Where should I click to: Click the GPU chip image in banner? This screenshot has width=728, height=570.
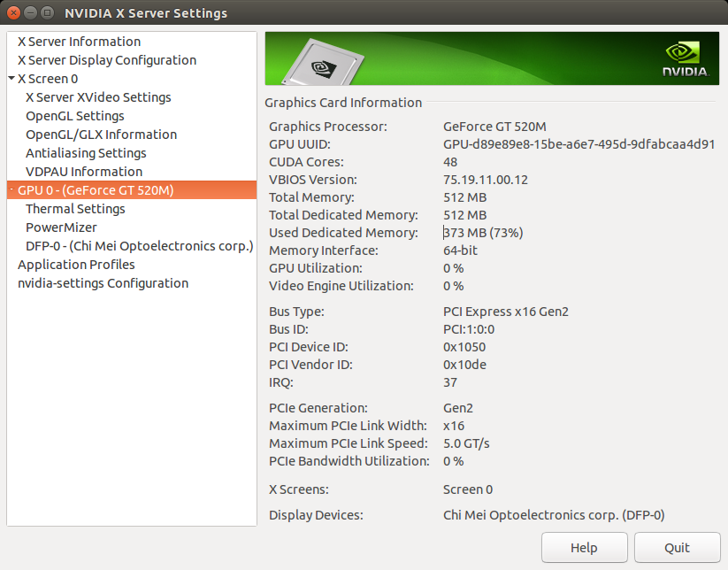tap(324, 63)
